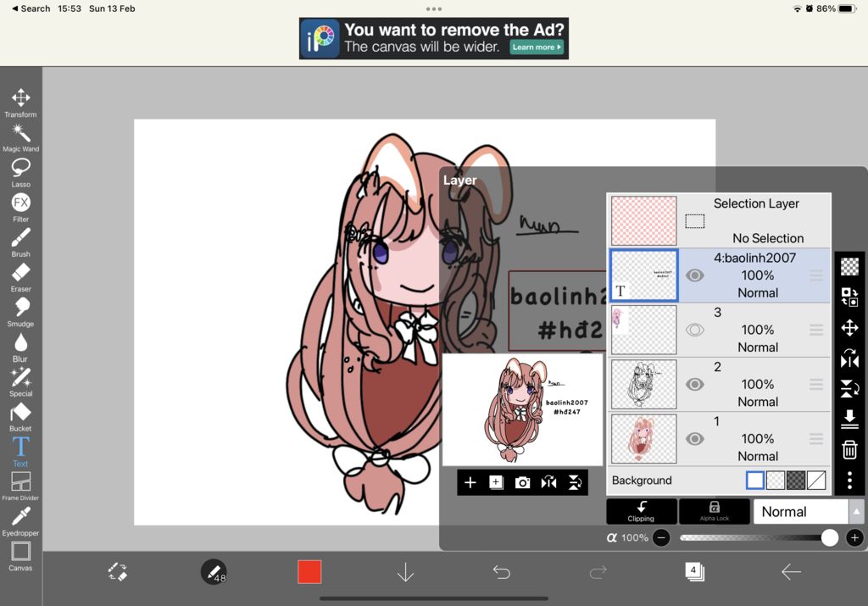Select the Smudge tool

[x=20, y=312]
